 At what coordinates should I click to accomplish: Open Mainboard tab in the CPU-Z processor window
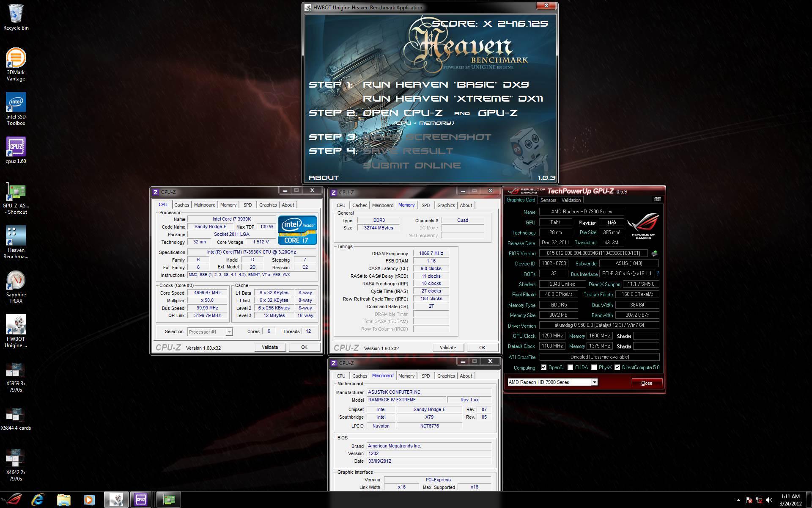205,205
